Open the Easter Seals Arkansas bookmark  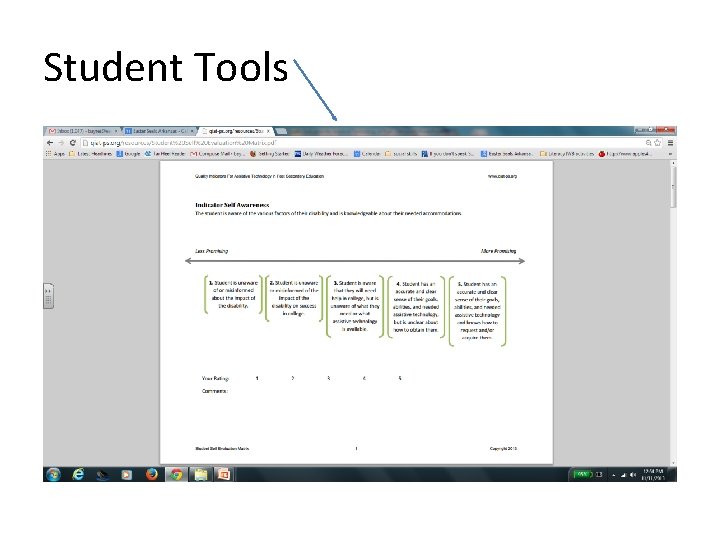tap(507, 154)
